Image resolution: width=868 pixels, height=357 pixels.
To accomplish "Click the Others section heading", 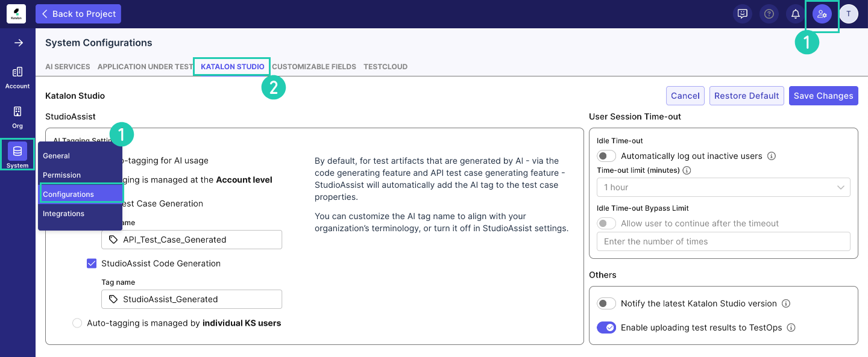I will [x=603, y=275].
